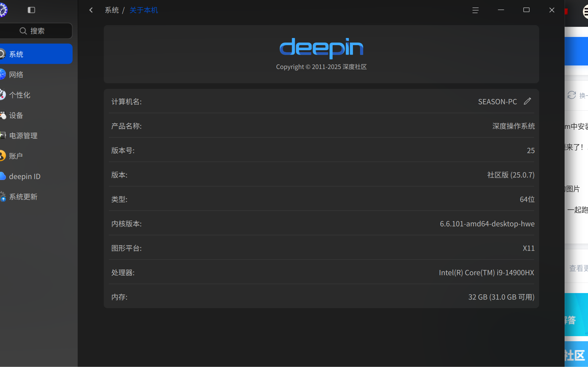Screen dimensions: 588x367
Task: Click the 个性化 palette icon
Action: (x=3, y=95)
